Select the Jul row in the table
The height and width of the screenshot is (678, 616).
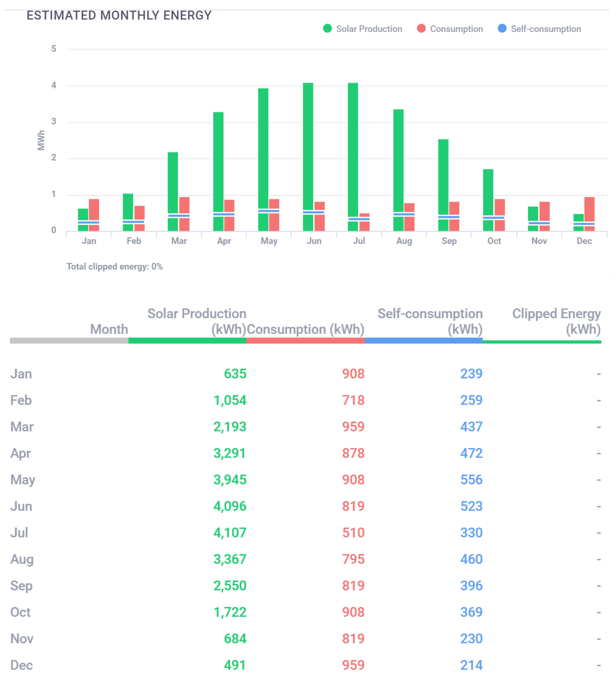coord(19,532)
